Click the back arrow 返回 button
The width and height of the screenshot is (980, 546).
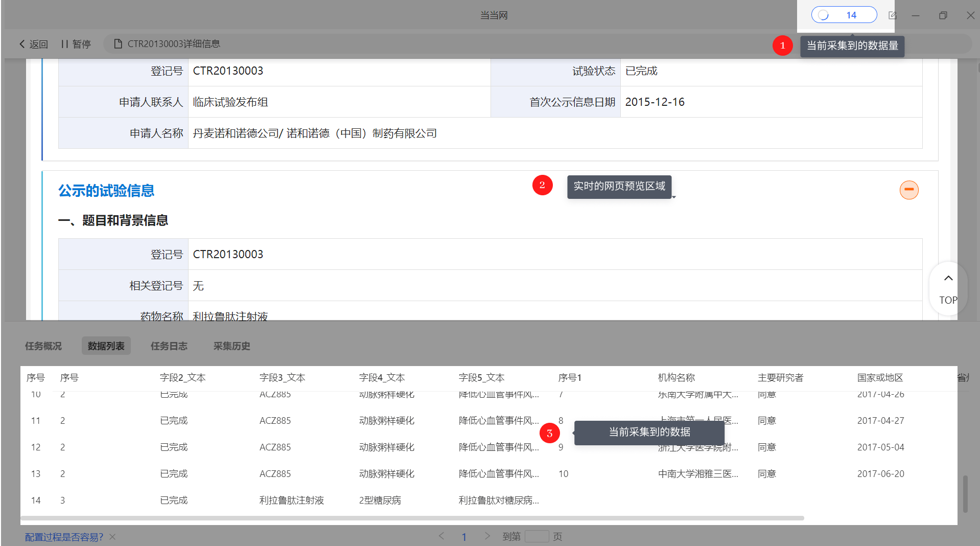point(33,44)
